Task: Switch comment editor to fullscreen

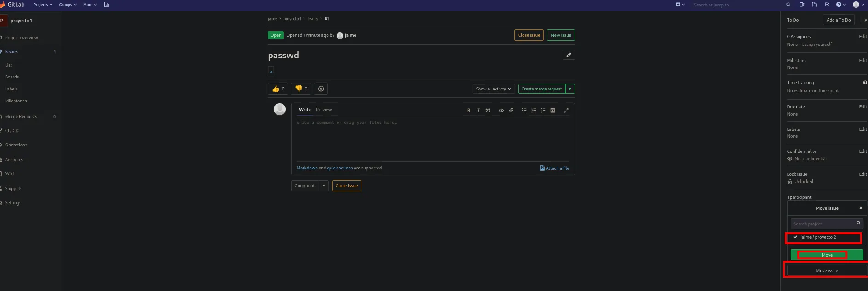Action: 566,111
